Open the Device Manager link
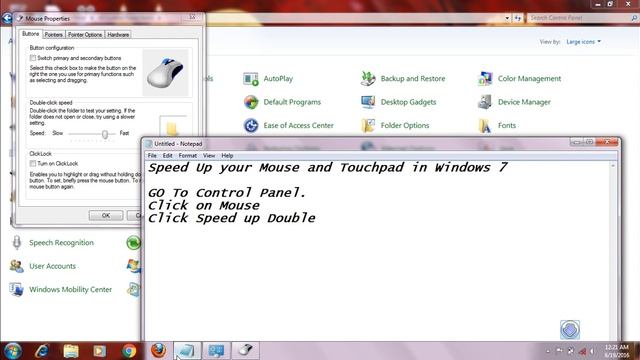The image size is (640, 360). [524, 102]
